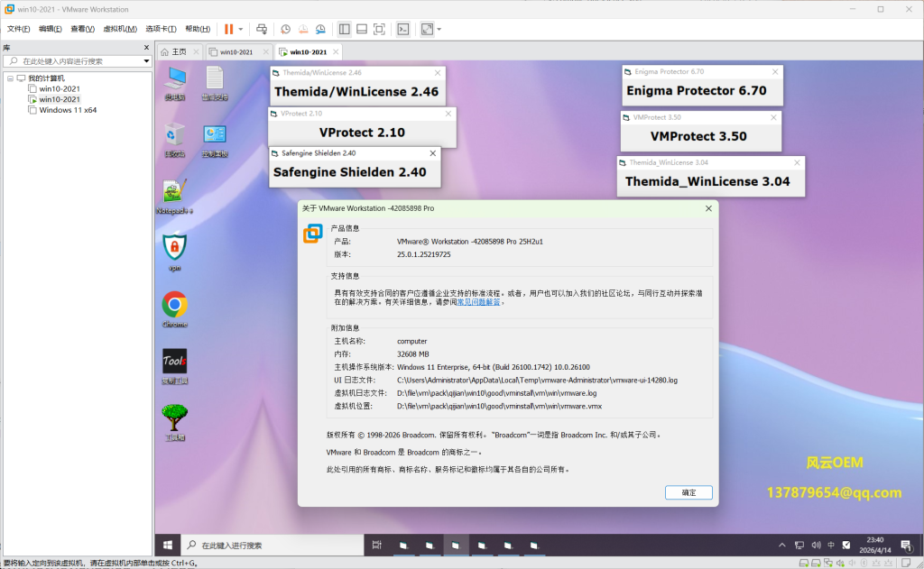Open Chrome on the guest desktop
Image resolution: width=924 pixels, height=569 pixels.
coord(174,305)
